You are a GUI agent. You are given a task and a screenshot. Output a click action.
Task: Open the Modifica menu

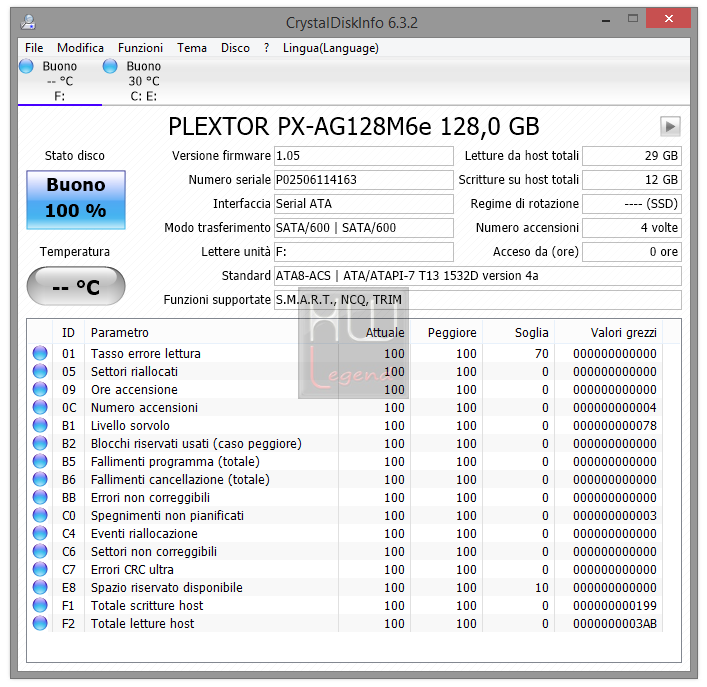pos(80,48)
